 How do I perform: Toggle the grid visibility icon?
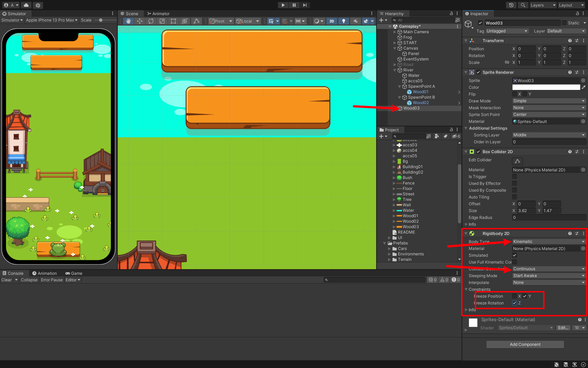coord(271,21)
